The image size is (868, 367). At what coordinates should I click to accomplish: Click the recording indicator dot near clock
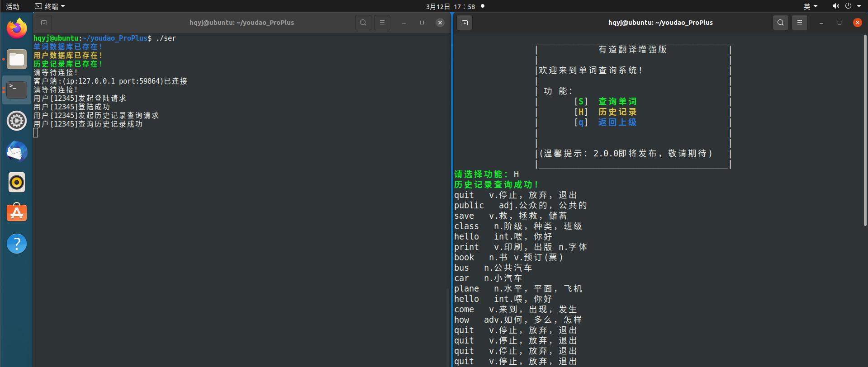(483, 6)
